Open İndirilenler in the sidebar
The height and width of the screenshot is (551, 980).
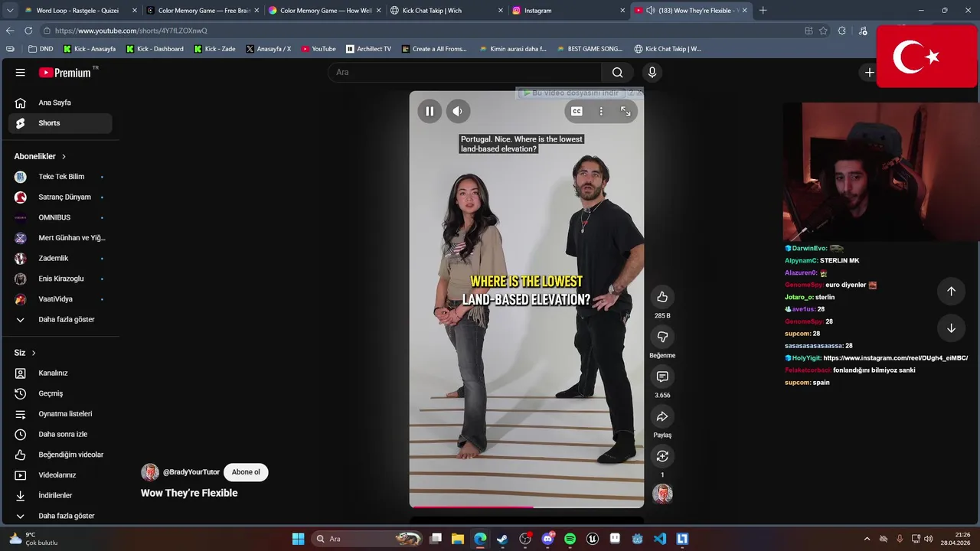[60, 495]
